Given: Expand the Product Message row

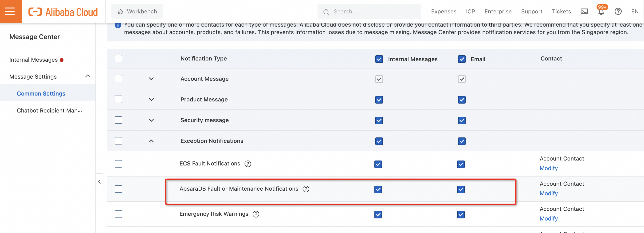Looking at the screenshot, I should point(151,100).
